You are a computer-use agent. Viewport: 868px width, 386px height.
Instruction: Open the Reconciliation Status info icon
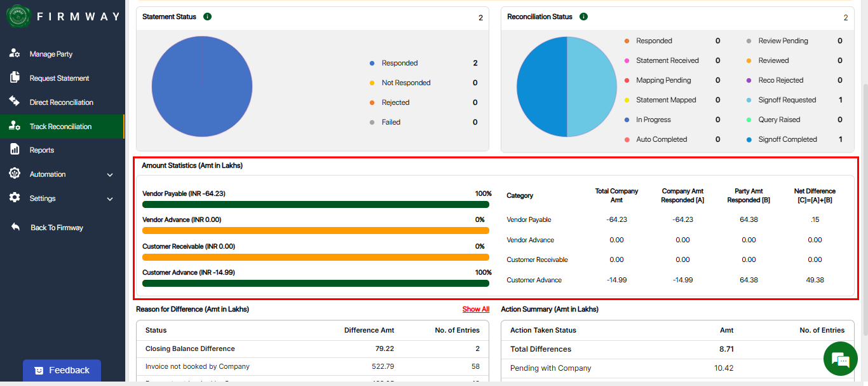(583, 17)
